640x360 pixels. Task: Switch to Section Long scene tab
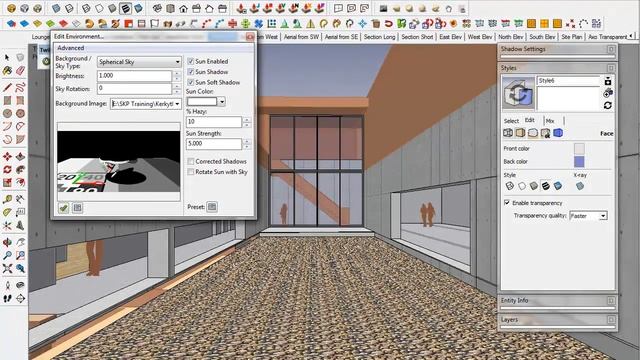click(x=380, y=37)
